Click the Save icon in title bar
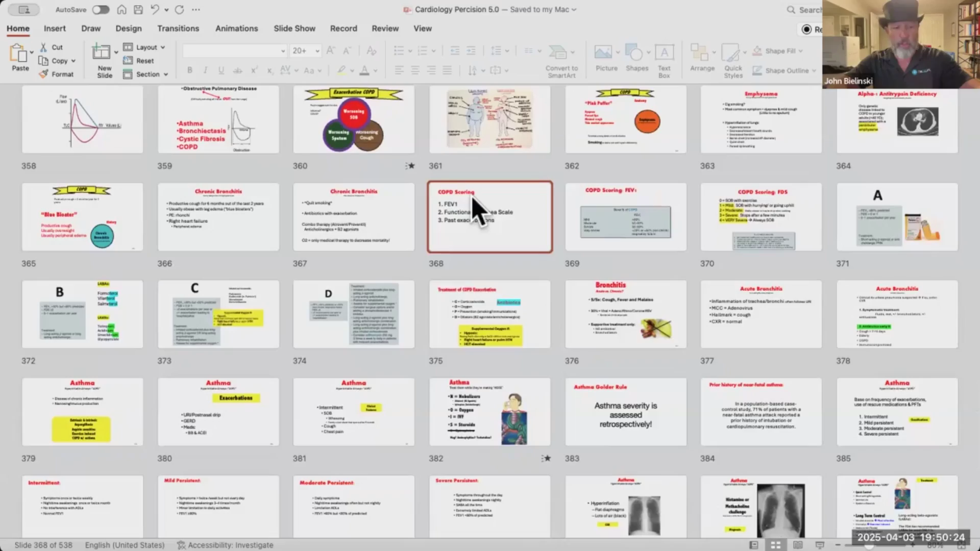Viewport: 980px width, 551px height. 138,10
